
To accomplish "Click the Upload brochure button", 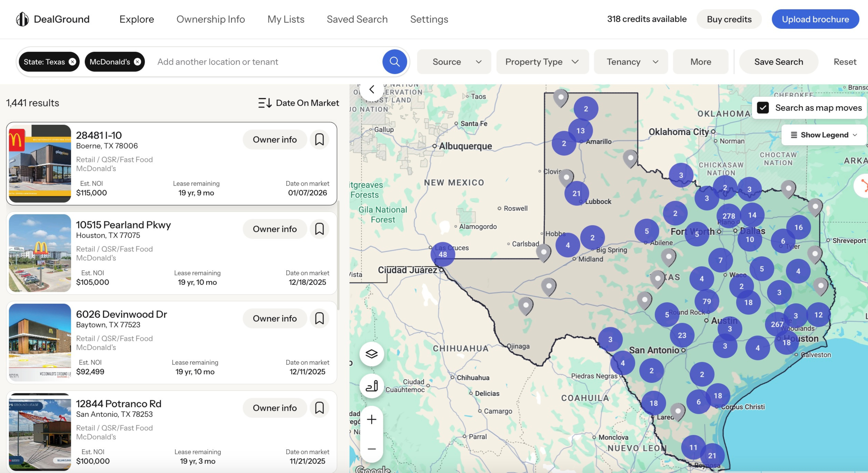I will pyautogui.click(x=815, y=19).
